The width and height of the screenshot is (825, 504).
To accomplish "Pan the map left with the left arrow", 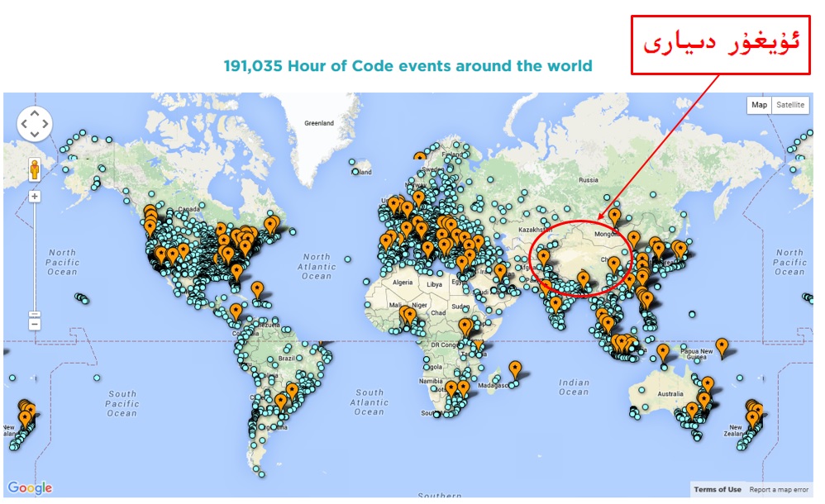I will [24, 124].
